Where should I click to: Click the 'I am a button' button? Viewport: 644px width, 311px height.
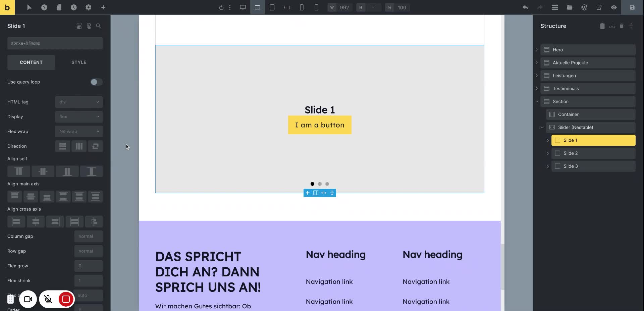click(x=319, y=125)
